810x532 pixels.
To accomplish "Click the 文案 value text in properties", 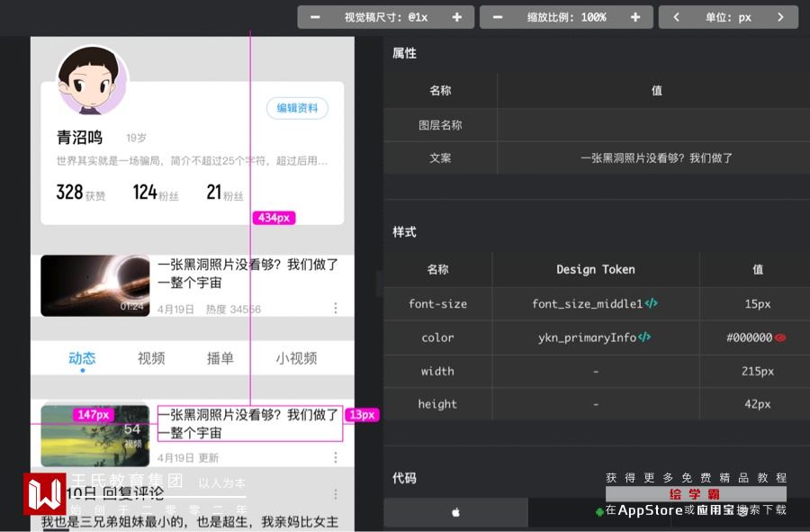I will pos(656,158).
